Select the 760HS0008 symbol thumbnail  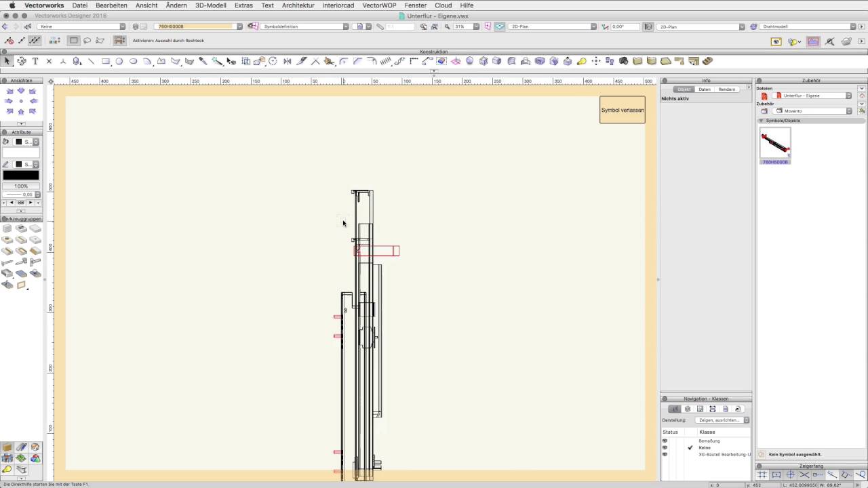[775, 143]
